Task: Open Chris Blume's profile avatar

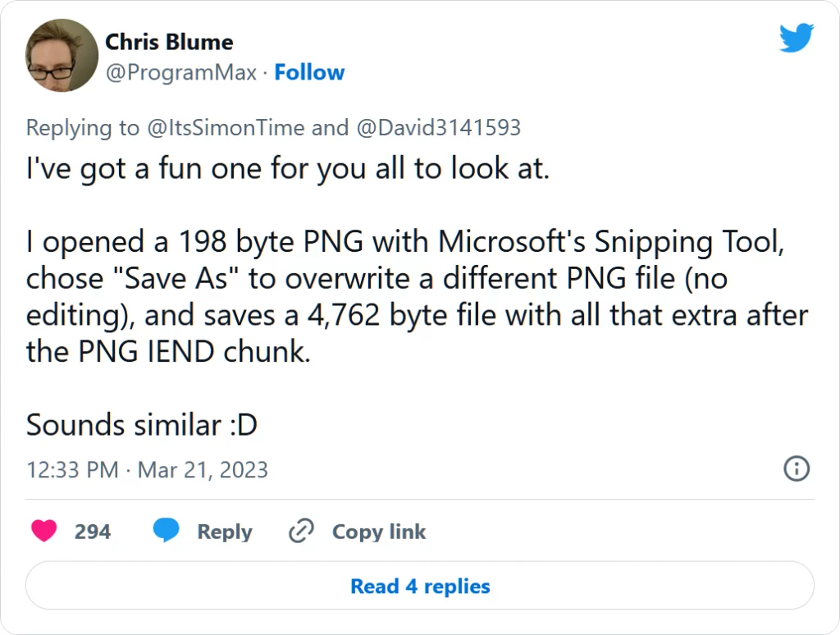Action: pyautogui.click(x=62, y=56)
